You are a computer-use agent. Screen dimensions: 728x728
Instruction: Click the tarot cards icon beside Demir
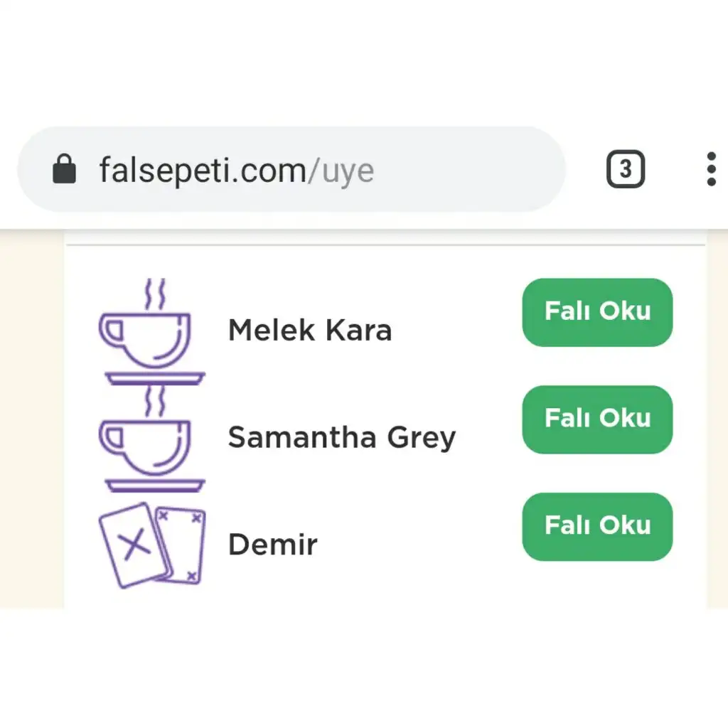[x=152, y=545]
